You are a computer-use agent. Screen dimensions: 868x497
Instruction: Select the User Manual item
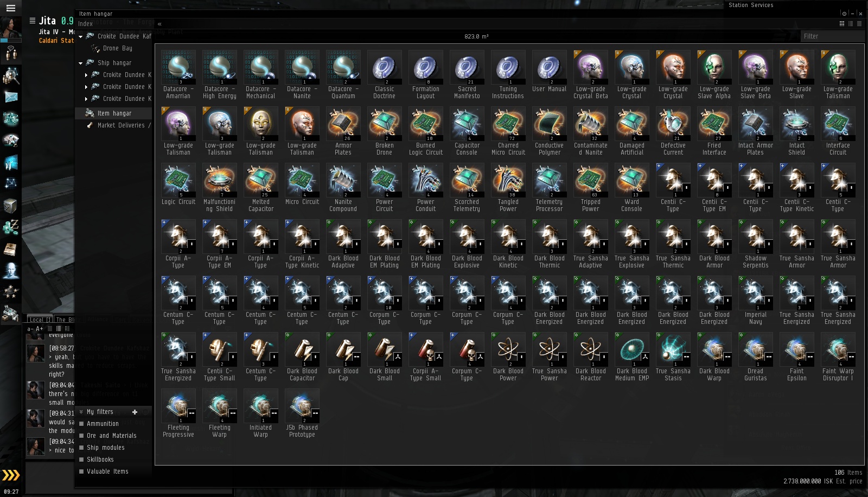coord(550,72)
